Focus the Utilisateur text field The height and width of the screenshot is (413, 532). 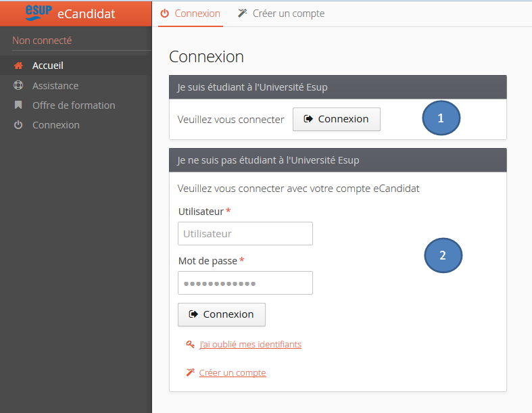(245, 234)
